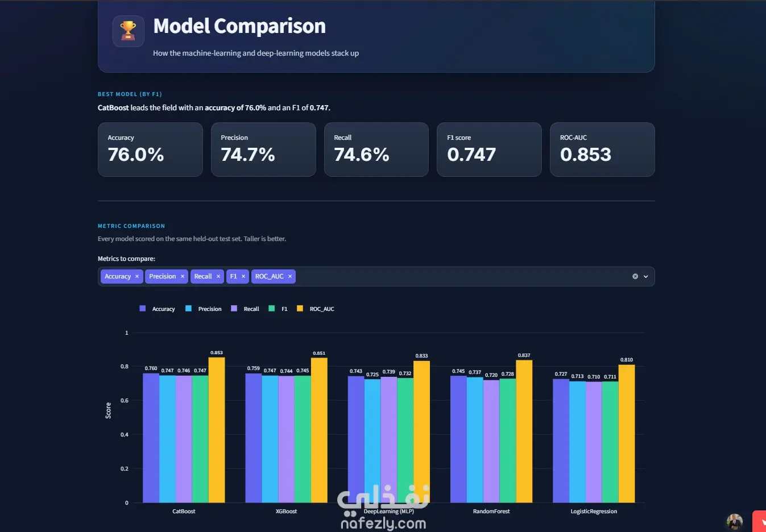Select the ROC-AUC 0.853 card

602,149
